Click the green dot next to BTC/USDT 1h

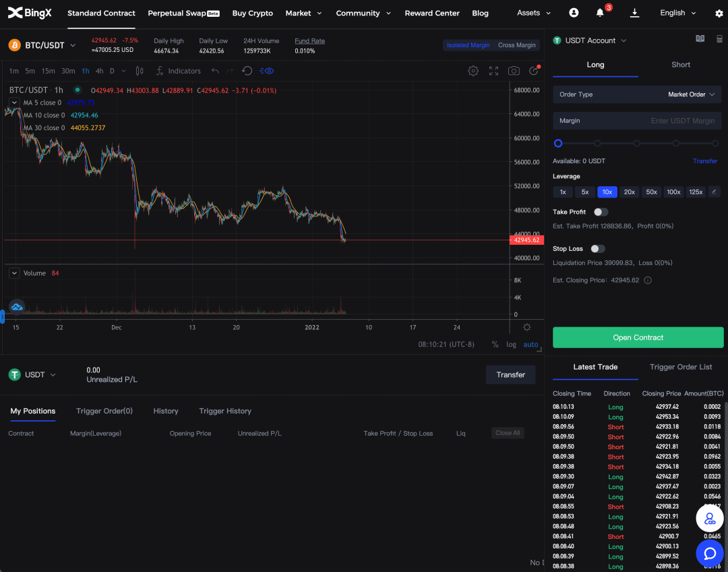(78, 90)
